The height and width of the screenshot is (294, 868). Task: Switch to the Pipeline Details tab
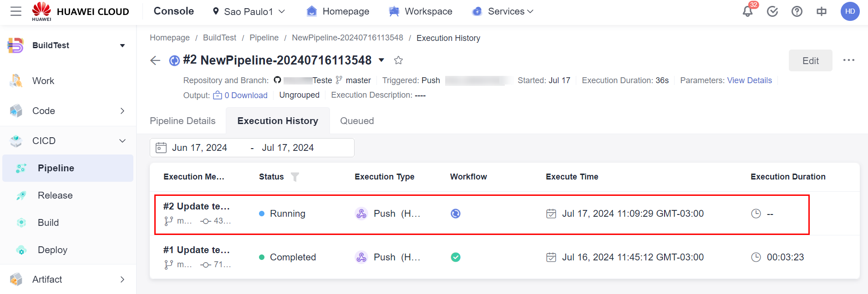click(x=183, y=121)
